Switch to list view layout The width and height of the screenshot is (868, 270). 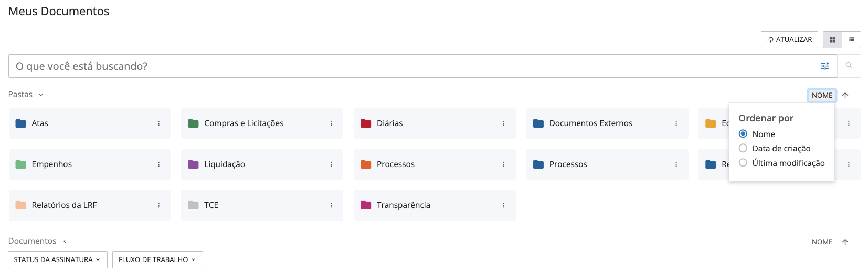(851, 40)
